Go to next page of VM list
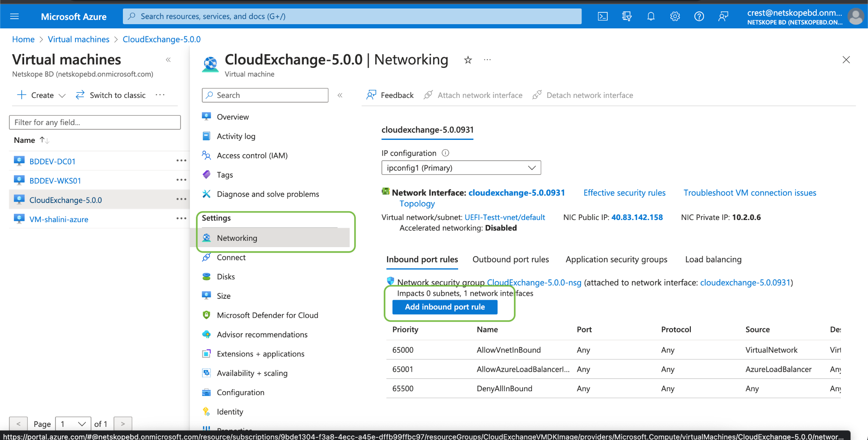The width and height of the screenshot is (868, 440). tap(123, 424)
